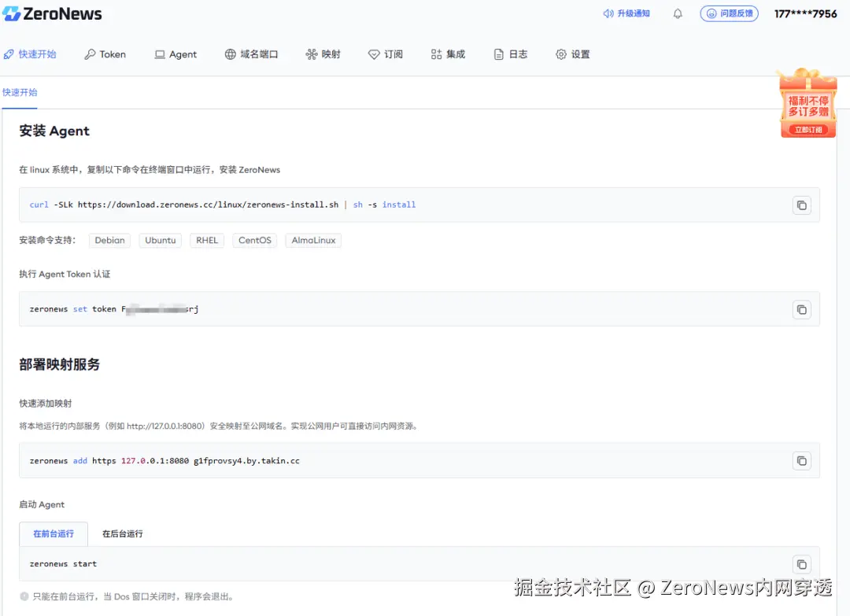Open the Agent menu item
850x616 pixels.
click(176, 54)
